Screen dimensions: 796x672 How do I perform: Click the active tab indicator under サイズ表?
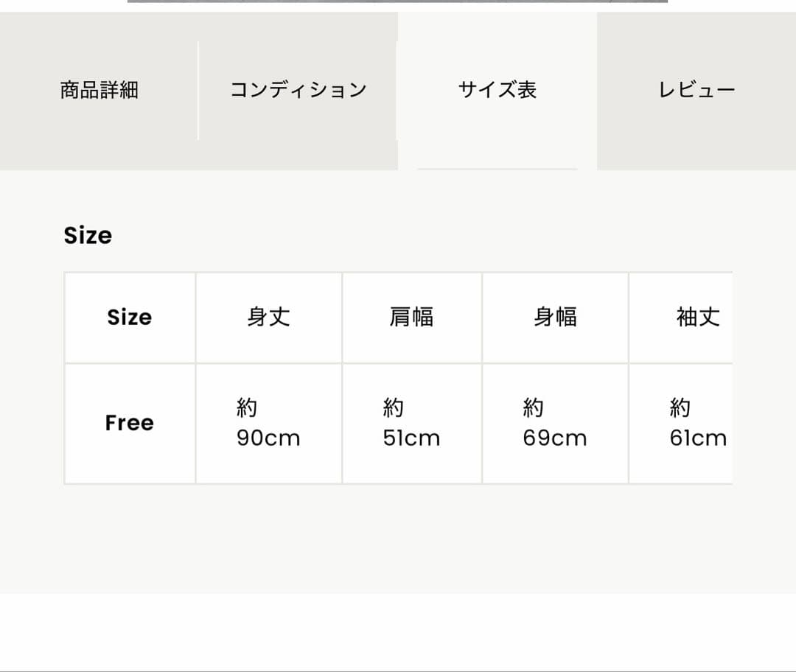tap(497, 168)
